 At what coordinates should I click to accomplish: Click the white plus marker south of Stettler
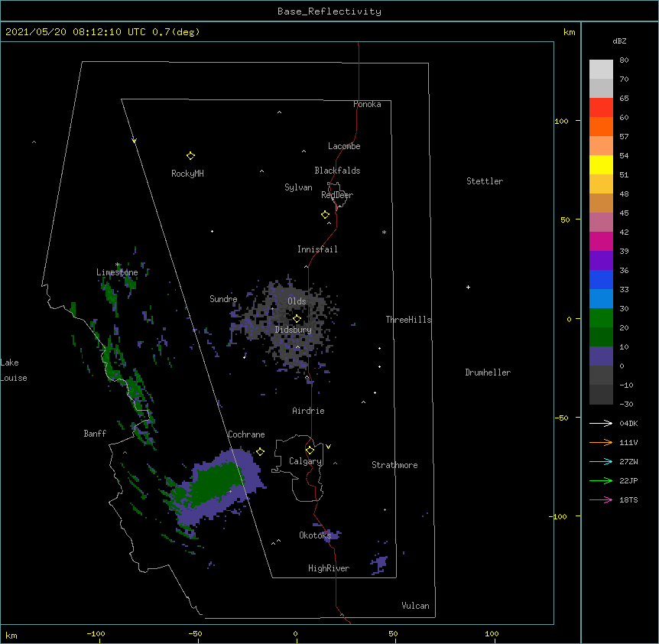click(x=468, y=287)
